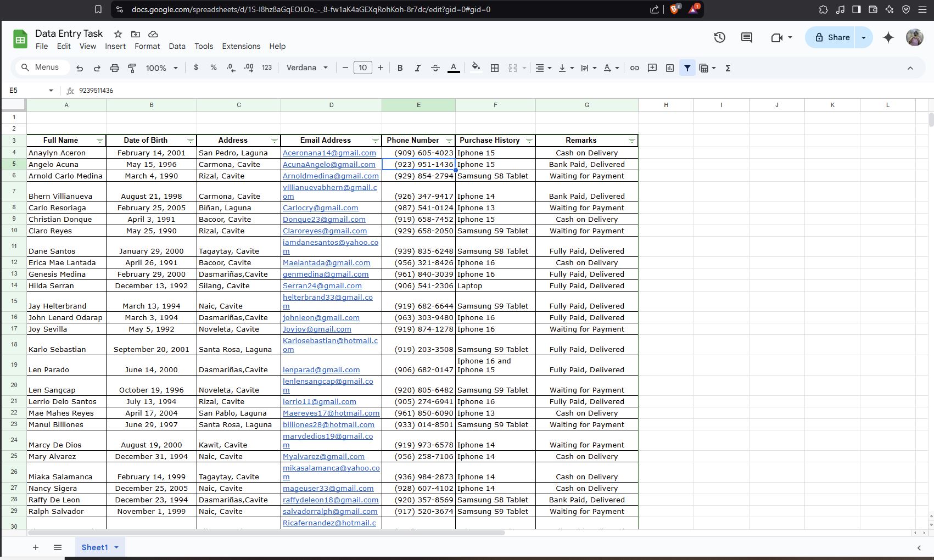Open the fill color paint bucket
This screenshot has height=560, width=934.
pos(476,68)
